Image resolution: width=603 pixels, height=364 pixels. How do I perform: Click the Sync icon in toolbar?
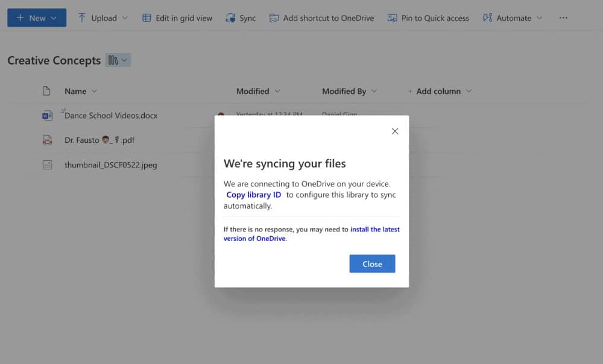click(230, 18)
